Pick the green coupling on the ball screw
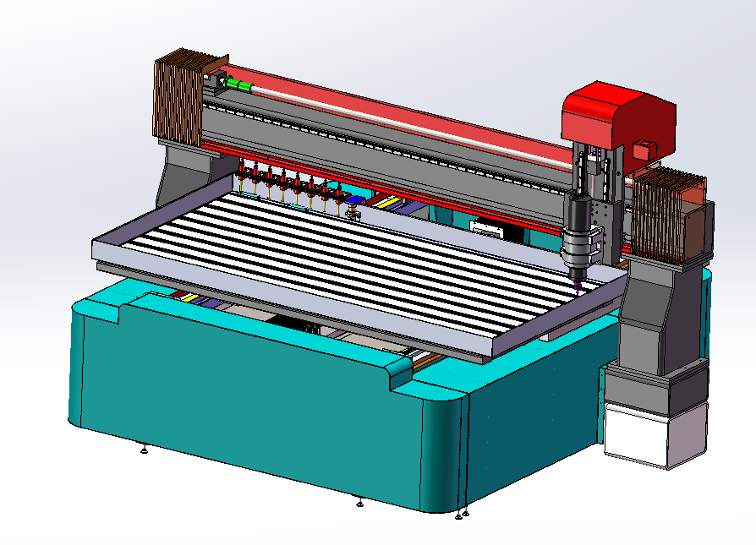Screen dimensions: 756x545 (238, 84)
